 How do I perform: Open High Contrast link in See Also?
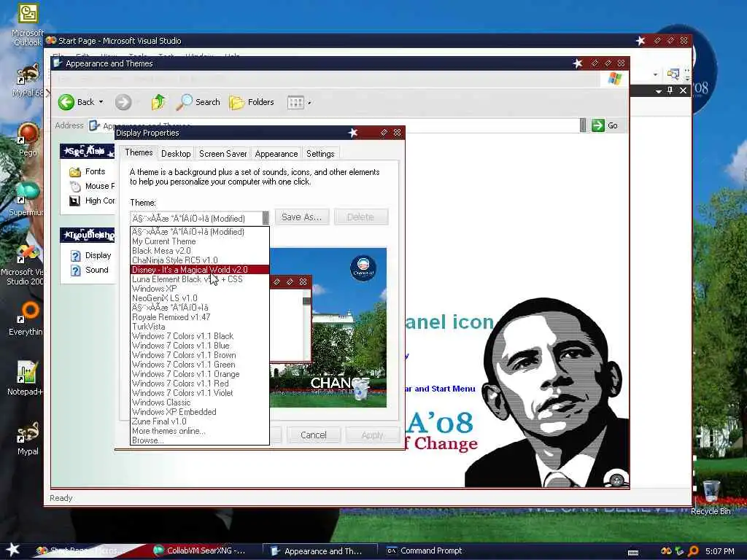click(93, 201)
